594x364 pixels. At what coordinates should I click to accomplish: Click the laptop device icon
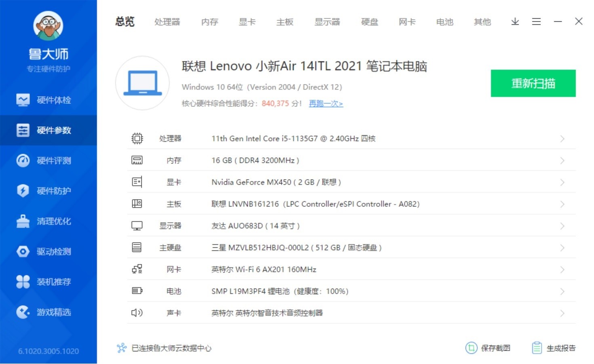pyautogui.click(x=142, y=83)
